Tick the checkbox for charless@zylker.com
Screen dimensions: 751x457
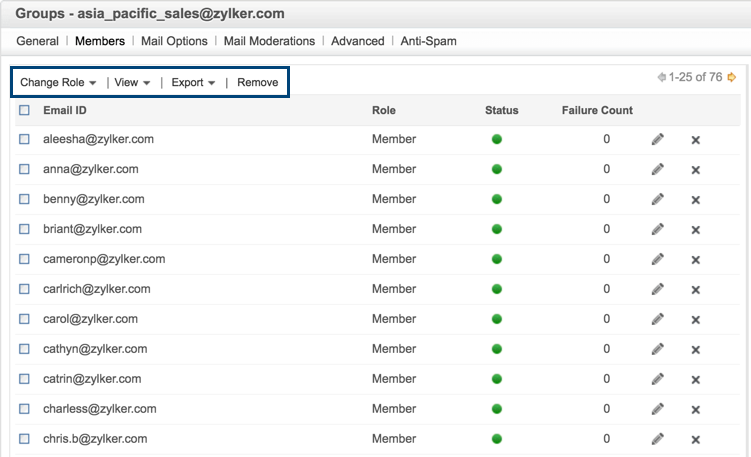[25, 409]
